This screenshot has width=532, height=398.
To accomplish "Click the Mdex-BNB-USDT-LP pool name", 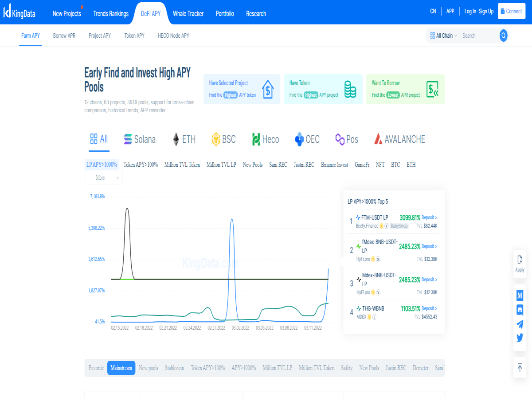I will point(379,279).
